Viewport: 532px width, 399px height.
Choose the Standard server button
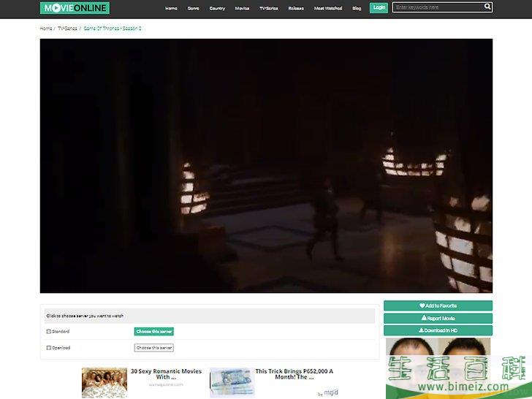click(153, 332)
